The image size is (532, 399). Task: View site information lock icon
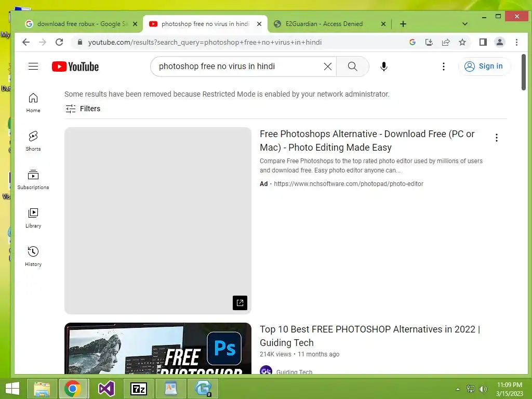click(x=80, y=42)
